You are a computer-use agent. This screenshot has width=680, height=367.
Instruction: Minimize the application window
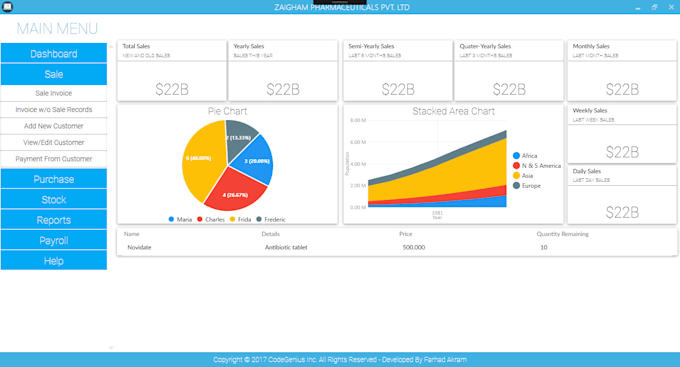pos(638,7)
